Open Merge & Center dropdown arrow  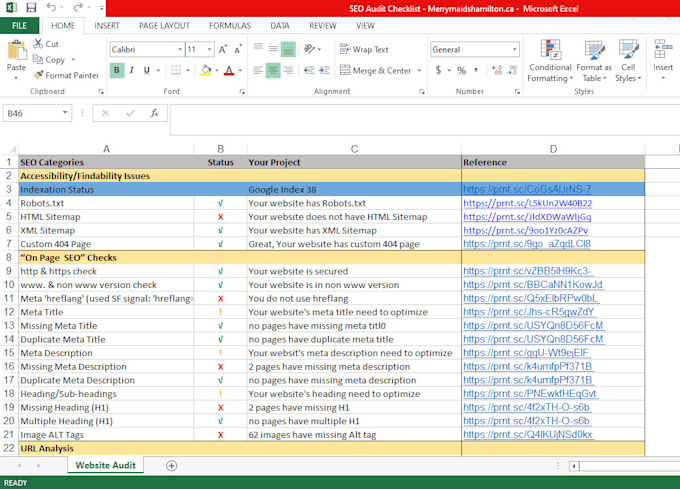coord(419,70)
